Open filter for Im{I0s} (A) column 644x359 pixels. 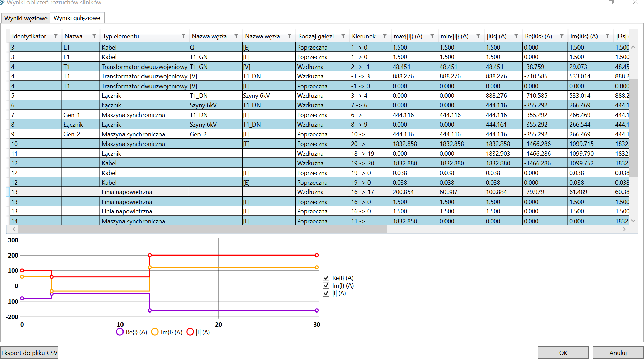point(607,36)
